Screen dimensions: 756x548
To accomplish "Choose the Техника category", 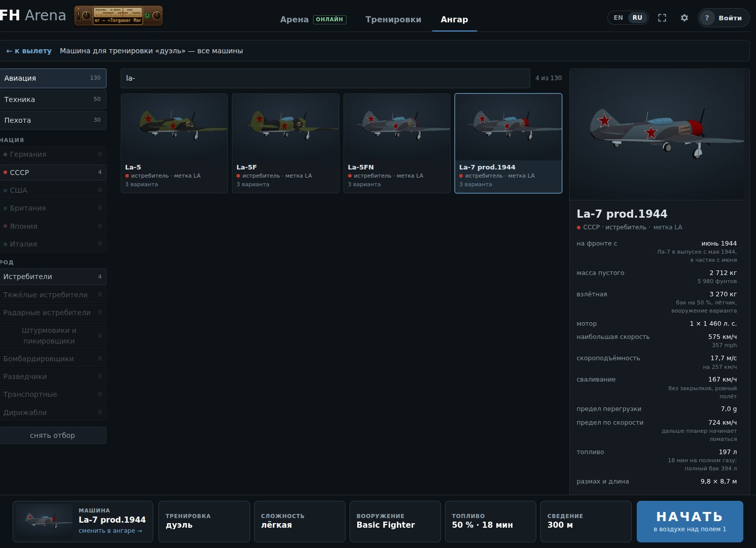I will point(53,99).
